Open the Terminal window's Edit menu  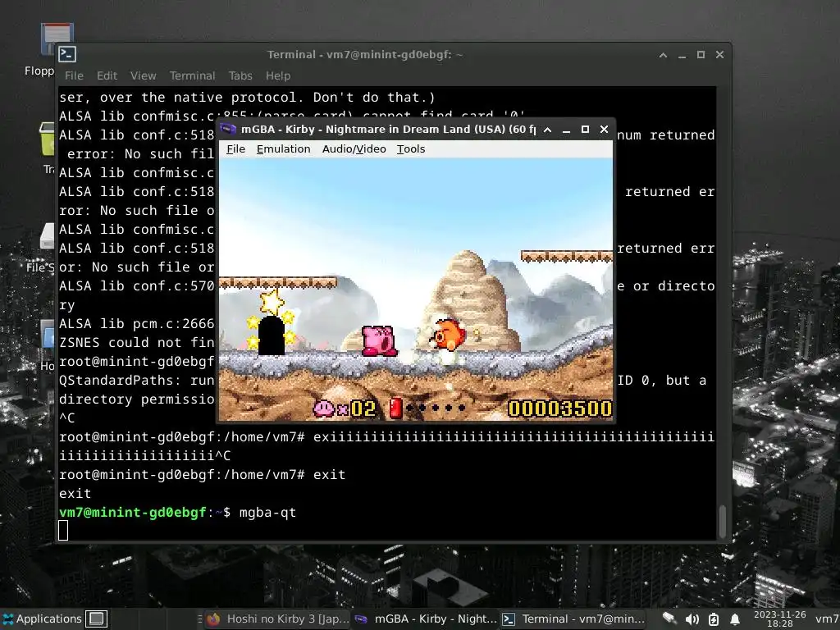[107, 75]
